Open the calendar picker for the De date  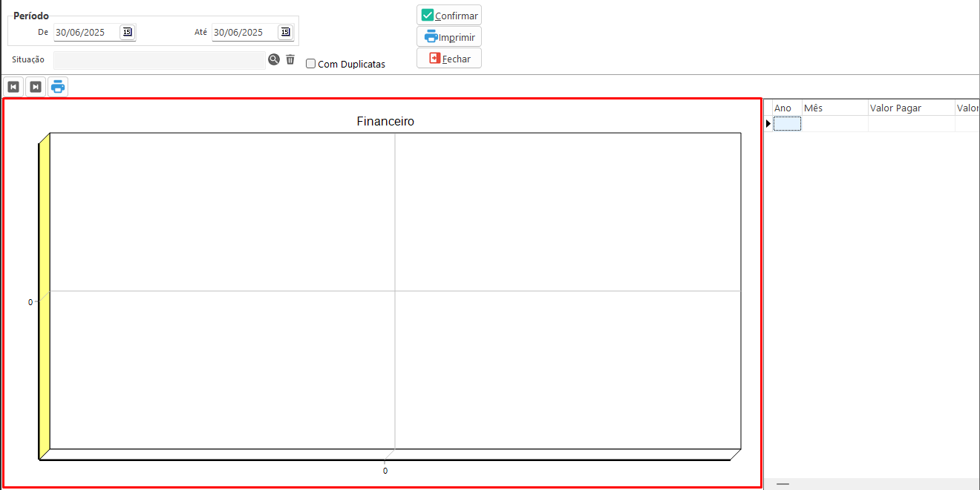tap(127, 32)
